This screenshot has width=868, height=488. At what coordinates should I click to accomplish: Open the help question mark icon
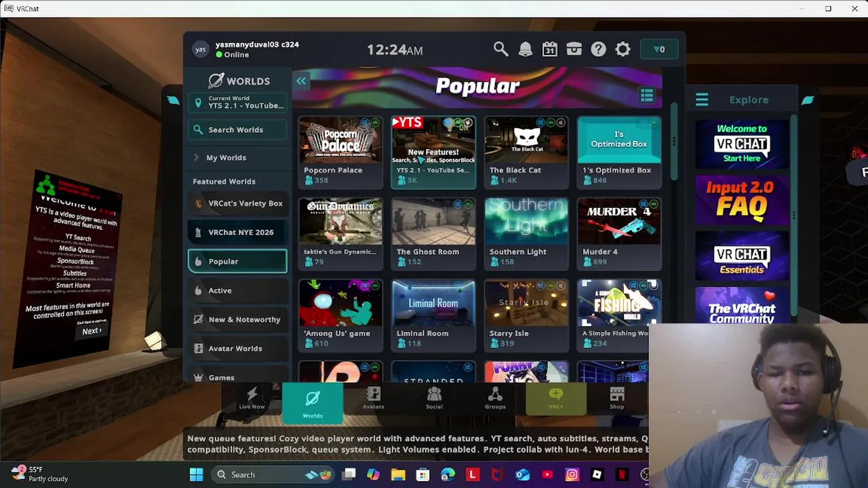pyautogui.click(x=598, y=49)
